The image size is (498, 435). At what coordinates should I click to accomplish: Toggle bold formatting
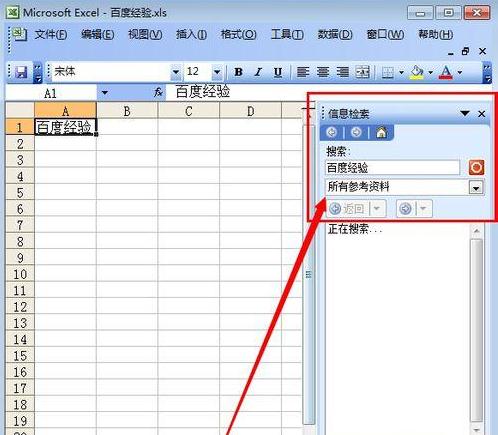238,72
